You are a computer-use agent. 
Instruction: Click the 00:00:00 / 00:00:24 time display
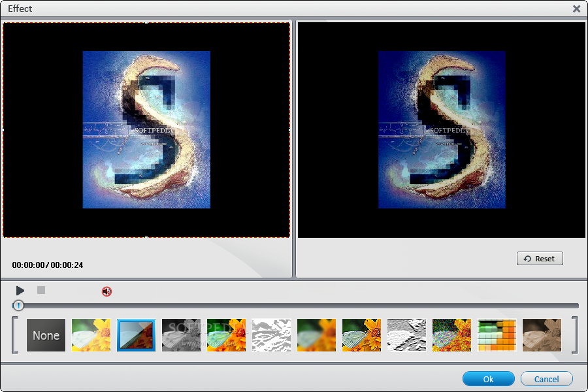point(48,265)
